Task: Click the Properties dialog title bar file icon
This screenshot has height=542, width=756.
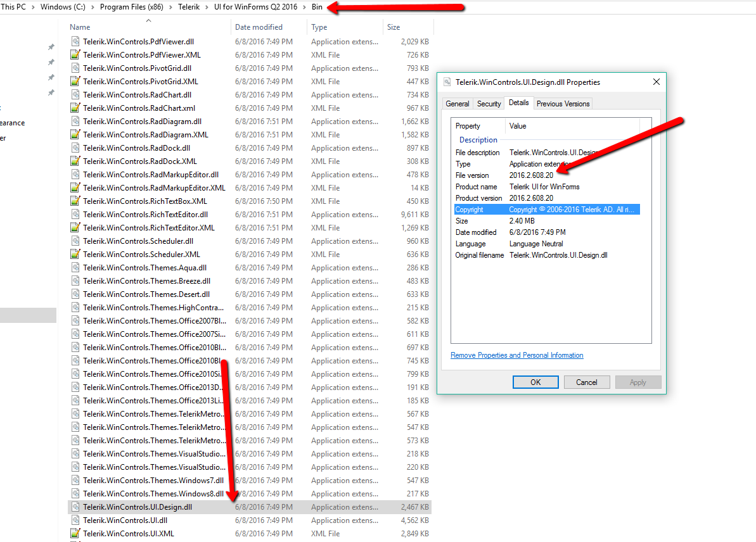Action: coord(447,82)
